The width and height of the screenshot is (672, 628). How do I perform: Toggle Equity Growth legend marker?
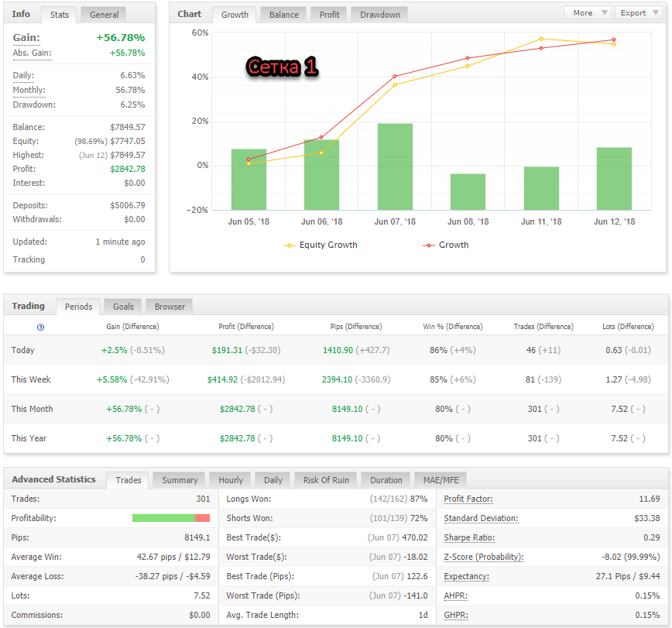pyautogui.click(x=290, y=245)
